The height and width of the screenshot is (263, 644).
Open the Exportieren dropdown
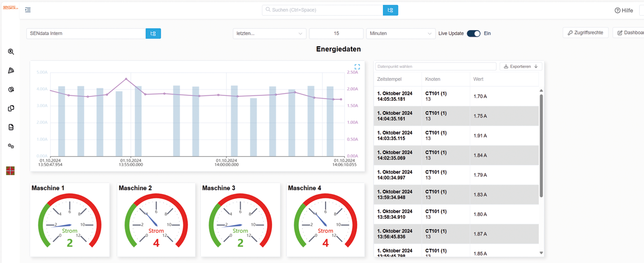[521, 66]
